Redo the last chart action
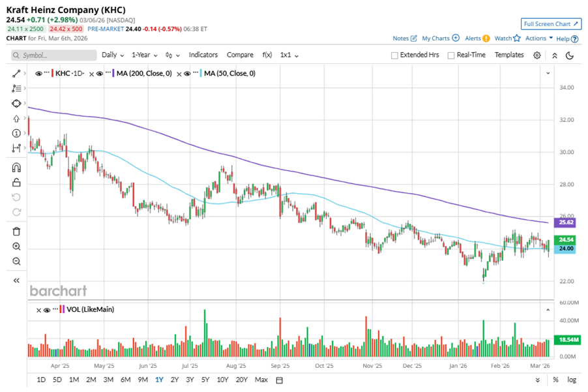 [16, 213]
